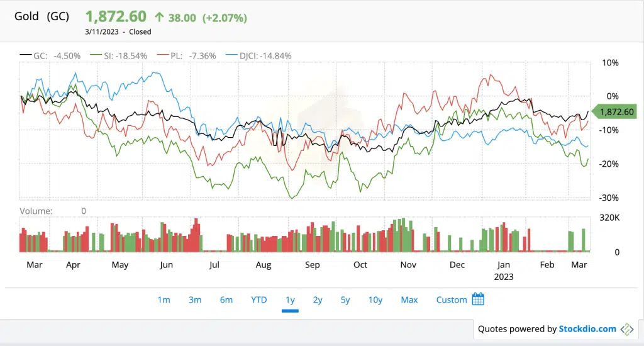Click the Gold (GC) title
This screenshot has height=346, width=644.
pos(42,16)
